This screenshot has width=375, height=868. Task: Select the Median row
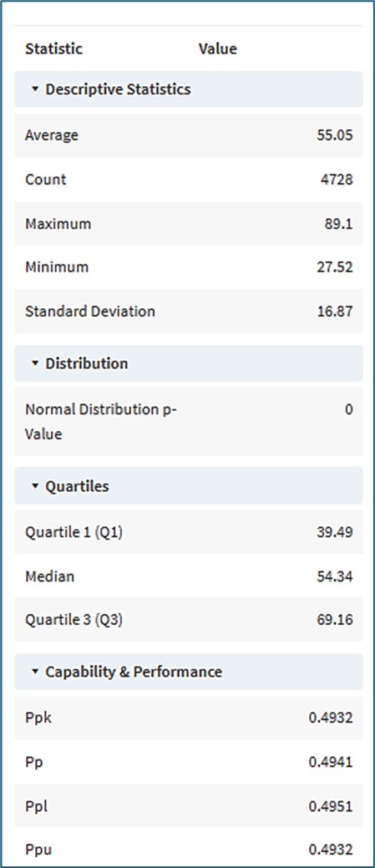point(189,576)
